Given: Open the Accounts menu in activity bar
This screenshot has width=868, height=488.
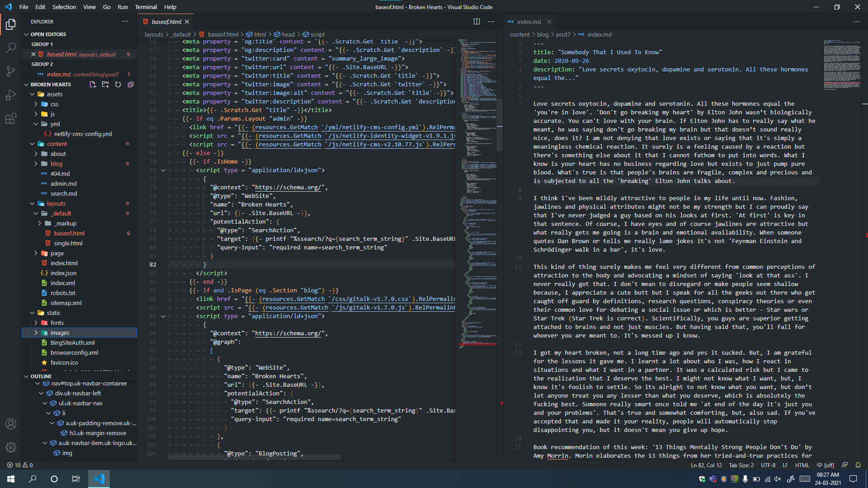Looking at the screenshot, I should [x=11, y=424].
